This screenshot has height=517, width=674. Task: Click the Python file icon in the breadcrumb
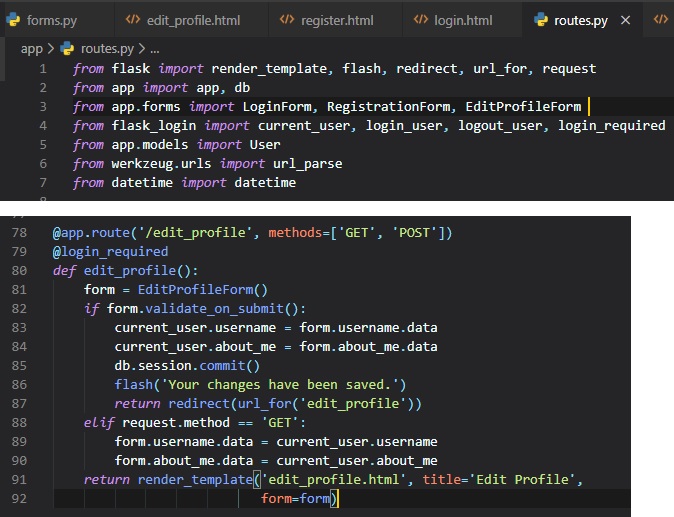68,48
